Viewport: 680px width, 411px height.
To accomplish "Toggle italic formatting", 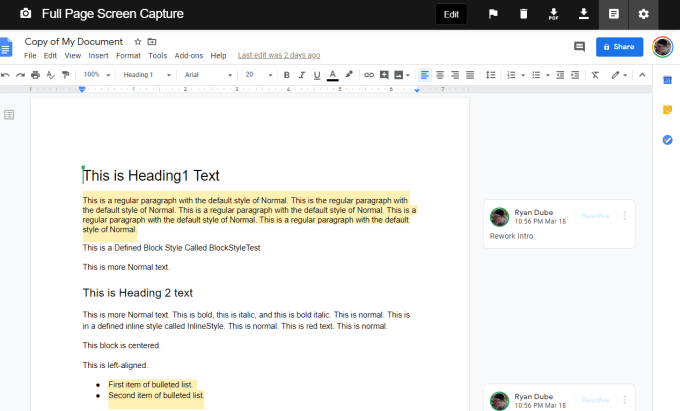I will pos(302,75).
